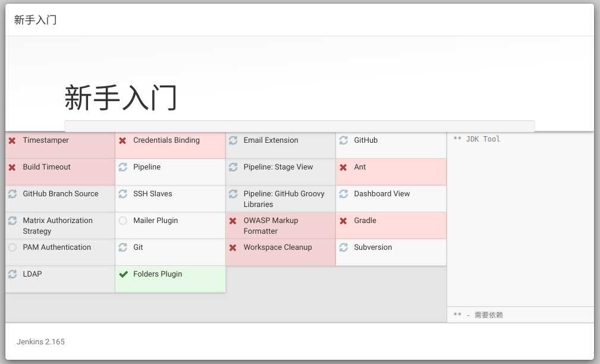
Task: Click the JDK Tool log entry
Action: 477,139
